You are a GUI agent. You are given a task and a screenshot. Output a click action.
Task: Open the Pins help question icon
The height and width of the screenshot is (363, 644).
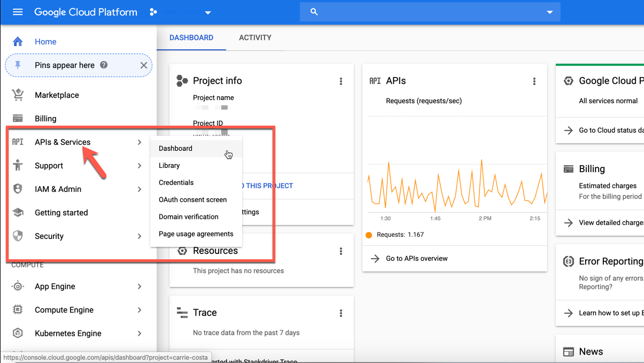(x=104, y=65)
